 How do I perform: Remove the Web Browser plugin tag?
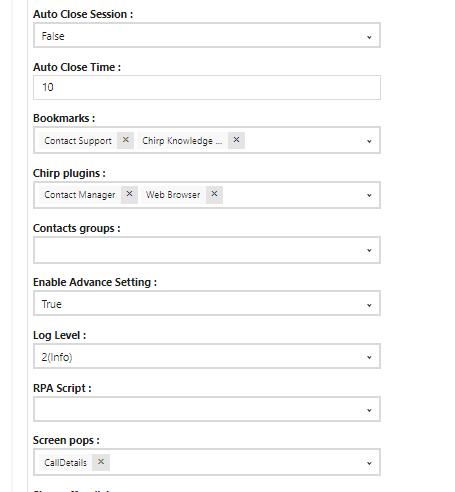[214, 194]
